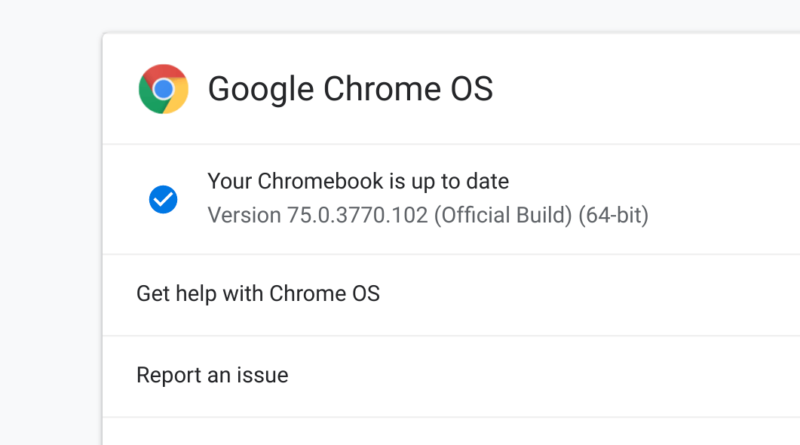Click the word Version in the status line

(240, 215)
